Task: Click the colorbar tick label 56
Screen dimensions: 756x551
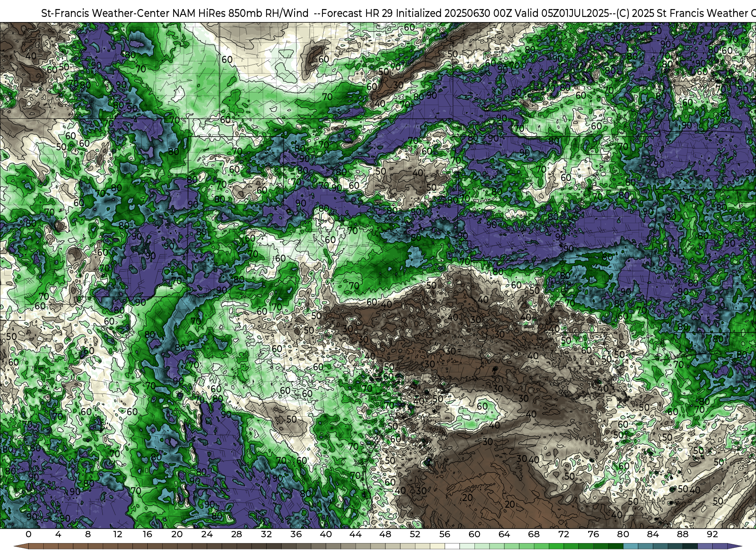Action: [x=445, y=534]
